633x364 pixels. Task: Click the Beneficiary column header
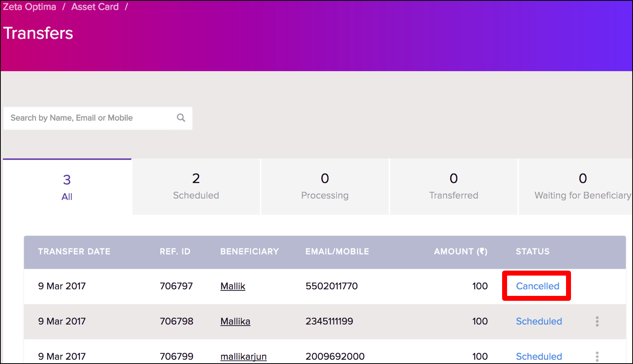[250, 251]
